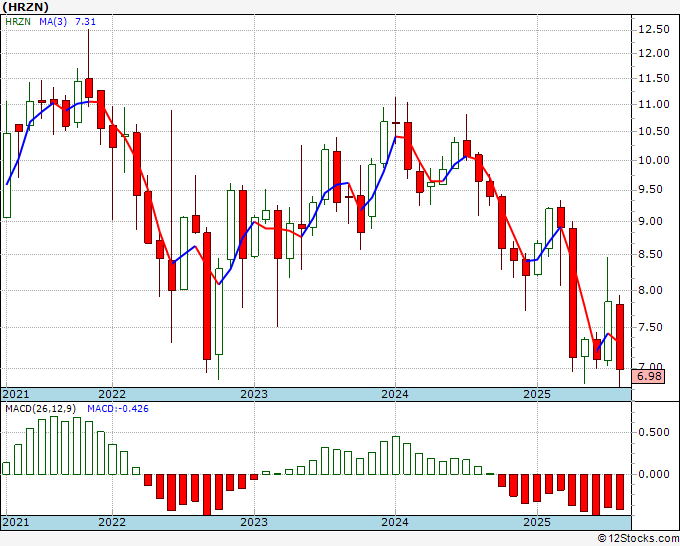This screenshot has width=680, height=546.
Task: Click the MACD:-0.426 value label
Action: pyautogui.click(x=118, y=409)
